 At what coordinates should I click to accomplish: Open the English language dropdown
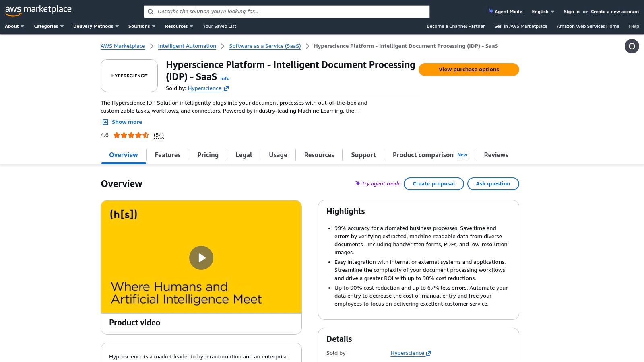point(542,12)
